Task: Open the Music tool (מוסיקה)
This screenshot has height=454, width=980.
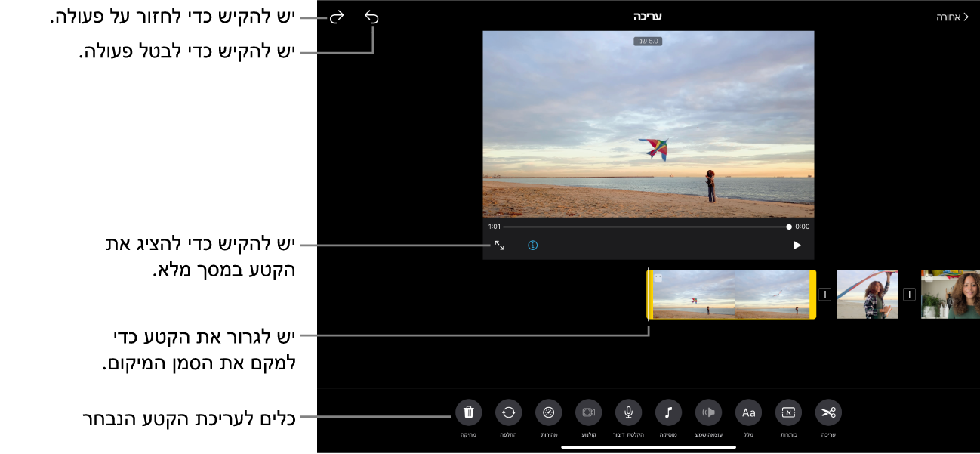Action: tap(668, 412)
